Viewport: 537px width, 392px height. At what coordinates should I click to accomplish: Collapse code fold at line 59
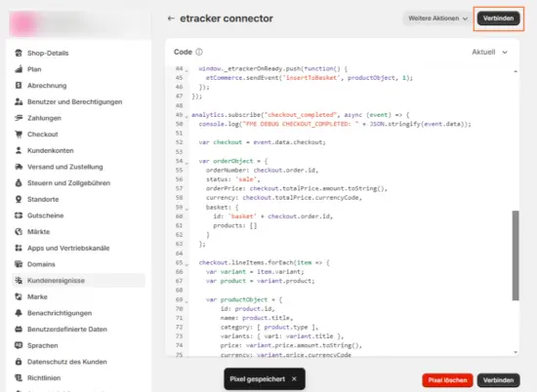coord(186,209)
